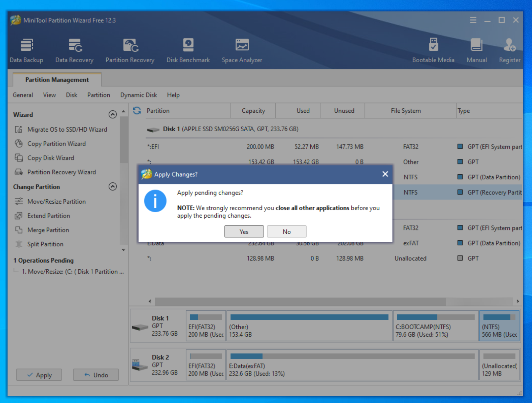Select the EFI(FAT32) block on Disk 2 map
The height and width of the screenshot is (403, 532).
tap(206, 365)
